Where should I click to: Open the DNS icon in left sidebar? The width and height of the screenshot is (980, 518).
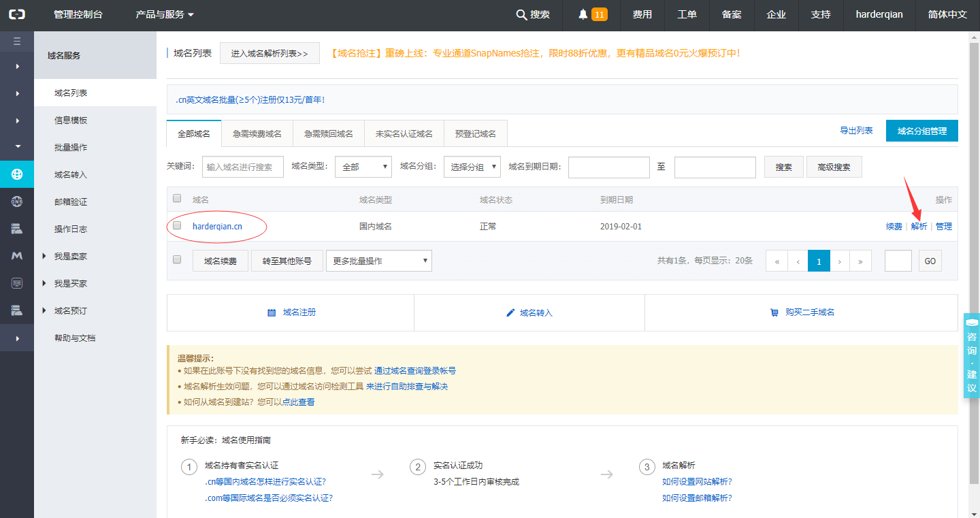pyautogui.click(x=17, y=201)
